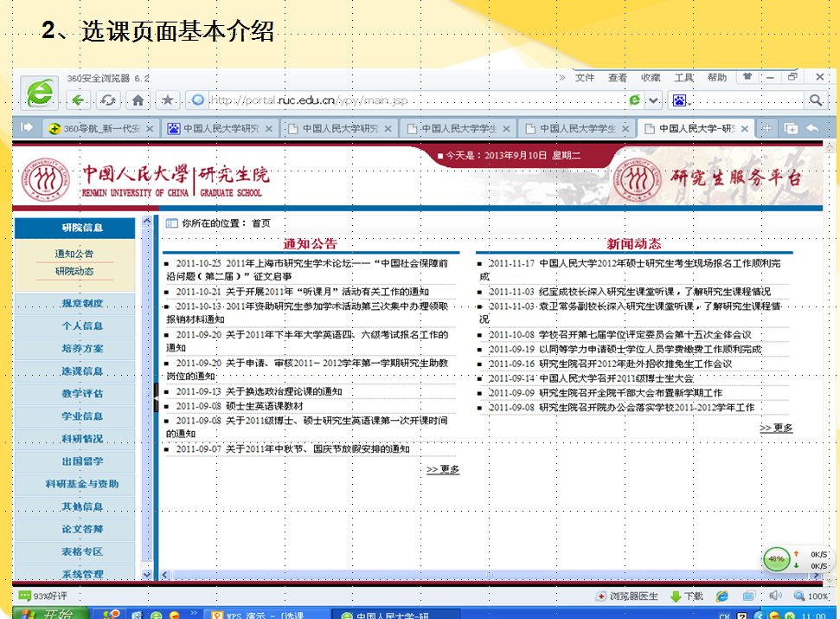Go to browser home page icon
The height and width of the screenshot is (619, 840).
click(137, 100)
